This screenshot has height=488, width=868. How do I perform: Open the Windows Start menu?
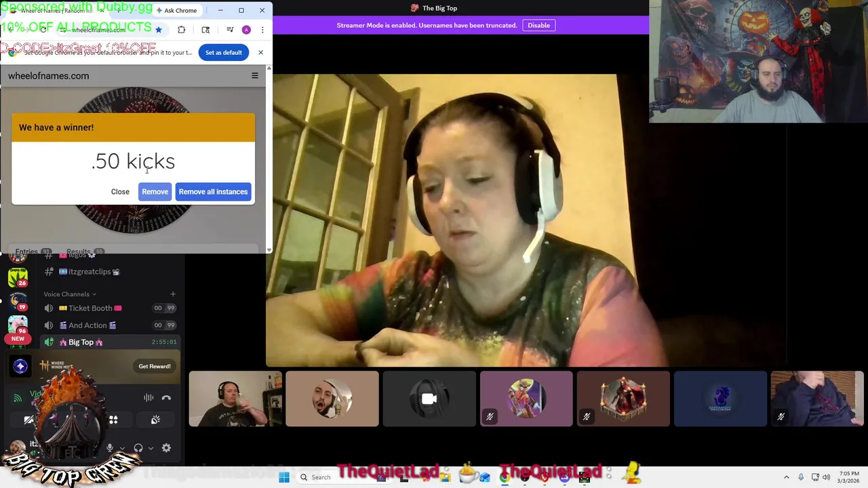click(284, 477)
